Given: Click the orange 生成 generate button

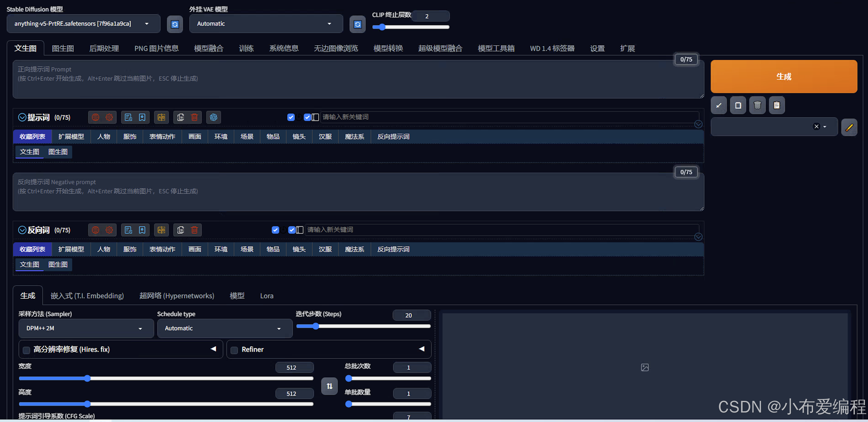Looking at the screenshot, I should tap(783, 76).
